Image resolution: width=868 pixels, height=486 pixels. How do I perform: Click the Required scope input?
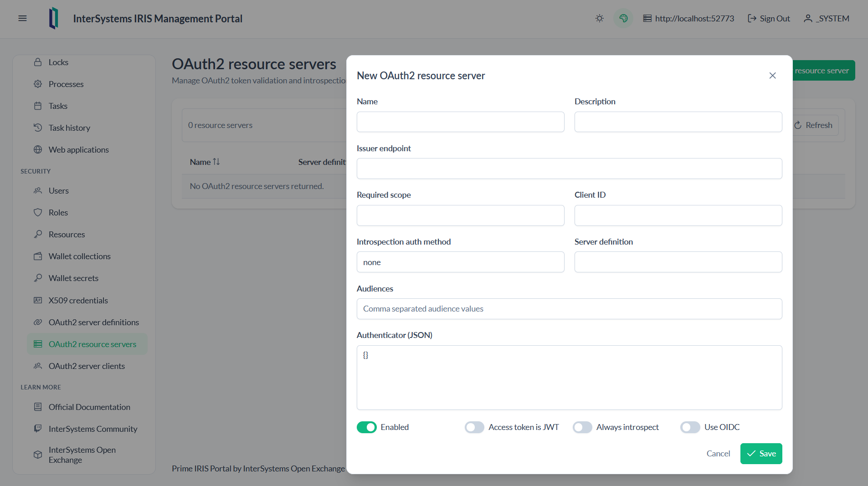460,215
